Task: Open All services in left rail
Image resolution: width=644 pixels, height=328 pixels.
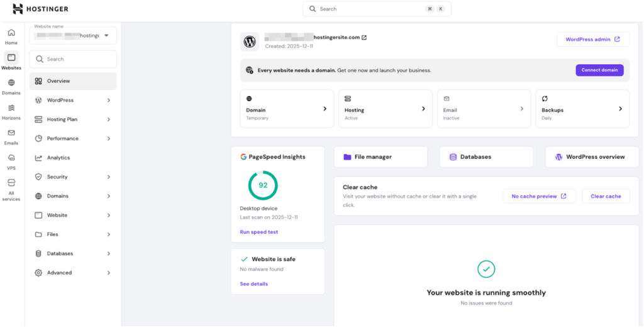Action: pos(11,190)
